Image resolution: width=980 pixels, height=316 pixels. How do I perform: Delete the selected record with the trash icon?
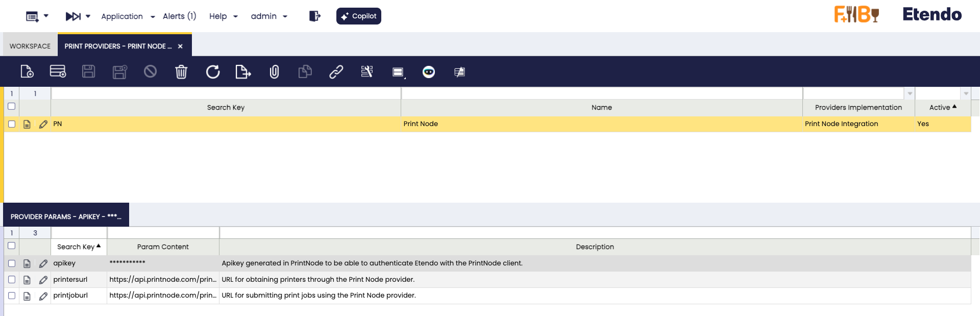(181, 71)
